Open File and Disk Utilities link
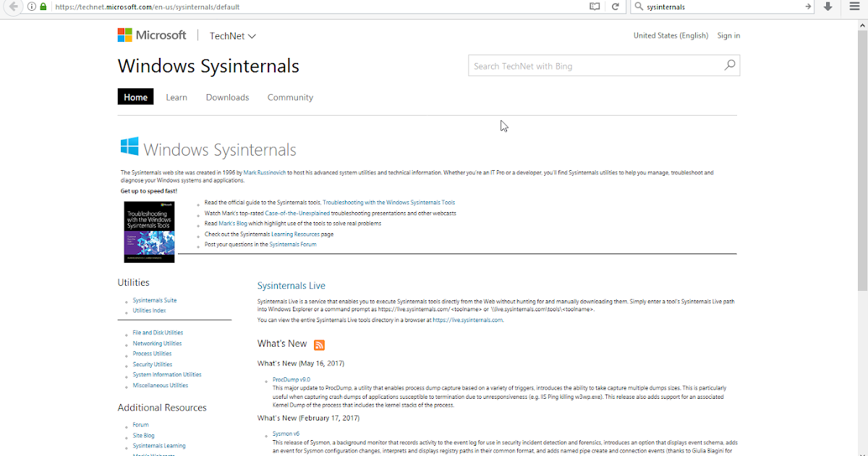 tap(158, 333)
